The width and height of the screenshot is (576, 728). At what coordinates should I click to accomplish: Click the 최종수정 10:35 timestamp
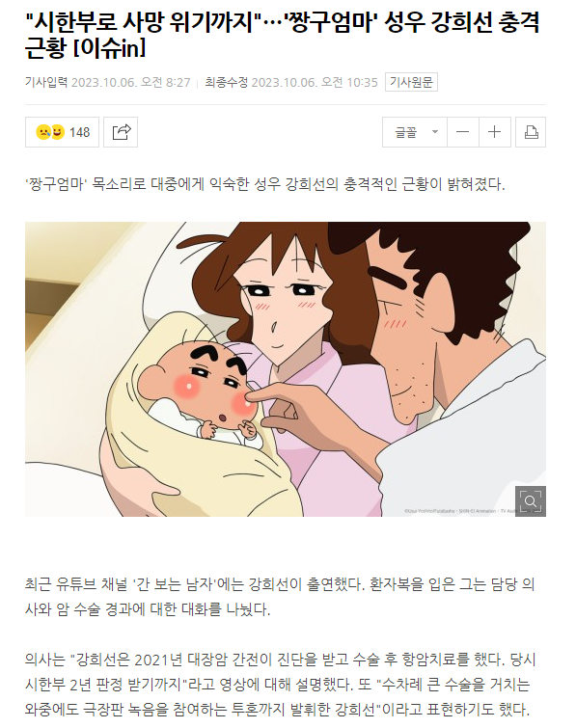click(291, 83)
